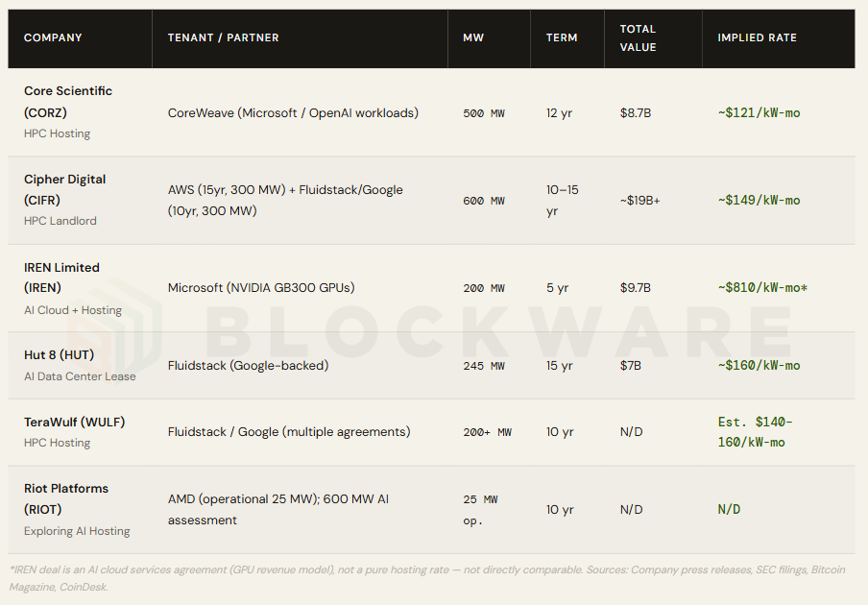Select the Cipher Digital (CIFR) company name
Image resolution: width=868 pixels, height=605 pixels.
pyautogui.click(x=64, y=189)
